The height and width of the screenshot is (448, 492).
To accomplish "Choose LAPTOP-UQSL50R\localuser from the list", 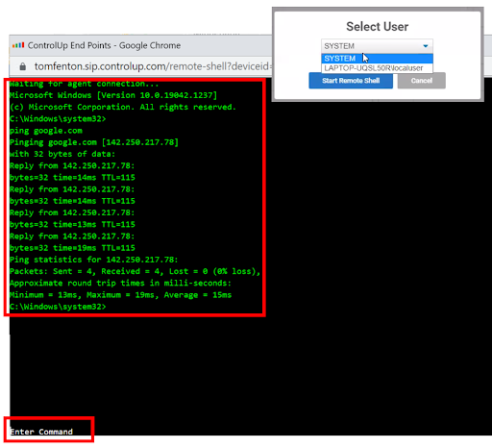I will (x=377, y=68).
